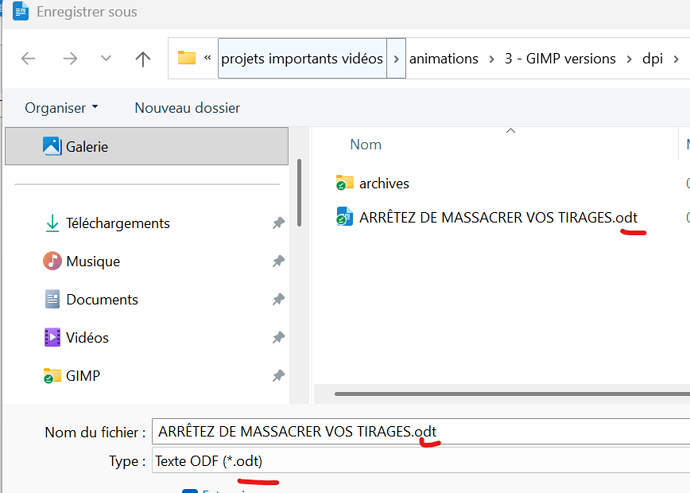Show hidden breadcrumb path with « button
690x493 pixels.
207,58
